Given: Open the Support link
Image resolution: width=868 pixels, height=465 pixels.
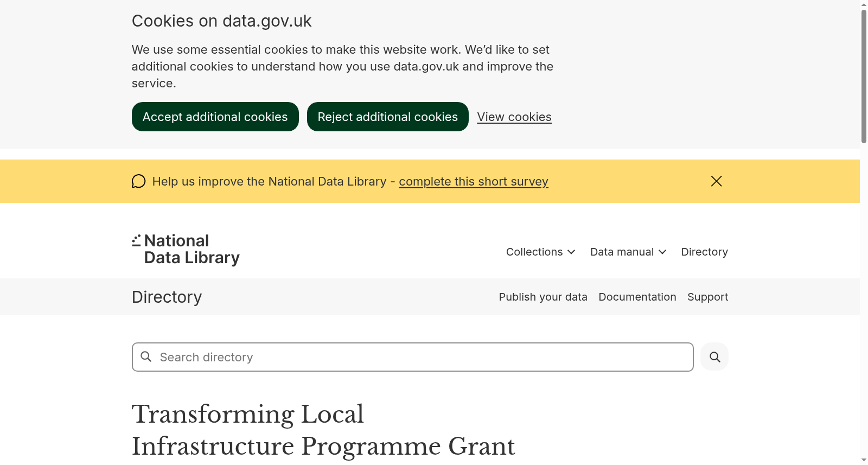Looking at the screenshot, I should point(707,297).
